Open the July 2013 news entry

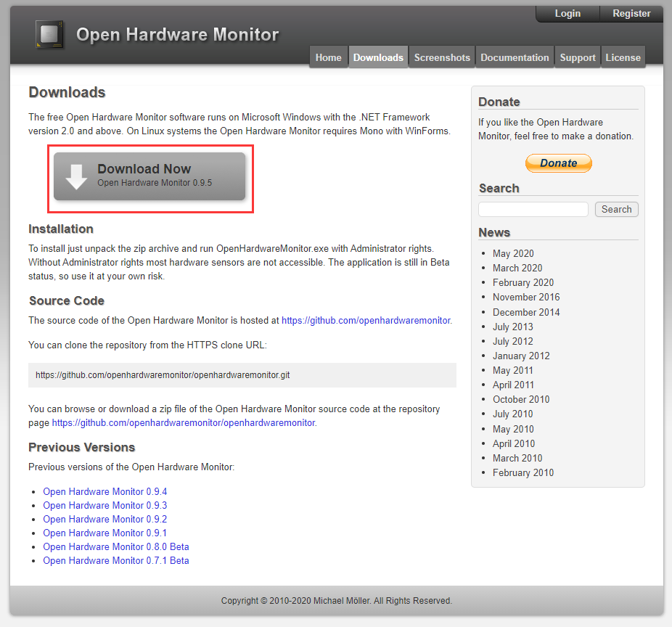tap(512, 327)
